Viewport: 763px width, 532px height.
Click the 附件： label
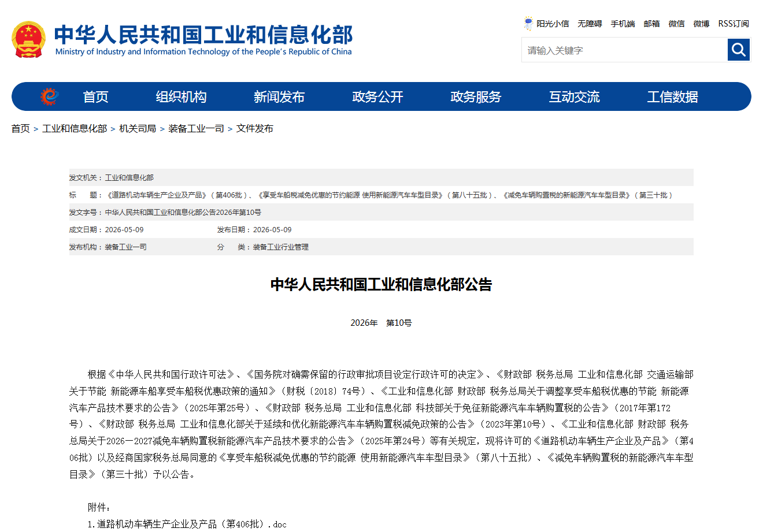pos(99,507)
